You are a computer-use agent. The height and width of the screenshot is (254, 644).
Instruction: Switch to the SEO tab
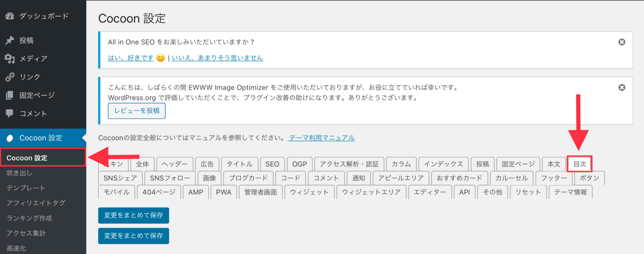(x=272, y=164)
